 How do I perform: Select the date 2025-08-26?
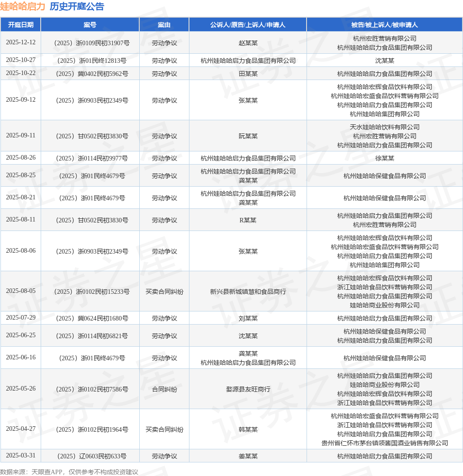21,158
